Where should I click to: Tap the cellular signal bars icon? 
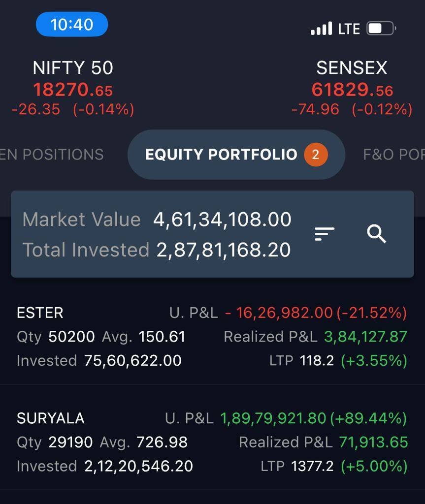coord(322,29)
